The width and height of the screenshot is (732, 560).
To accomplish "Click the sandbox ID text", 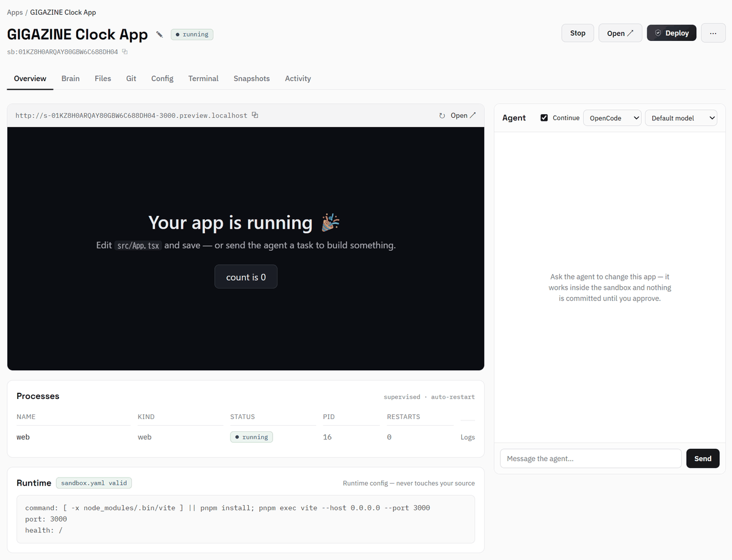I will coord(62,52).
